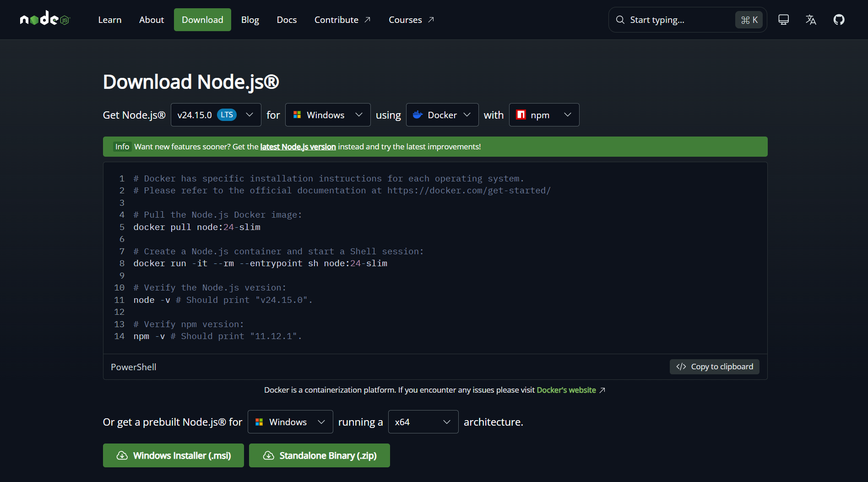Click the Windows logo in platform dropdown
This screenshot has width=868, height=482.
(297, 115)
